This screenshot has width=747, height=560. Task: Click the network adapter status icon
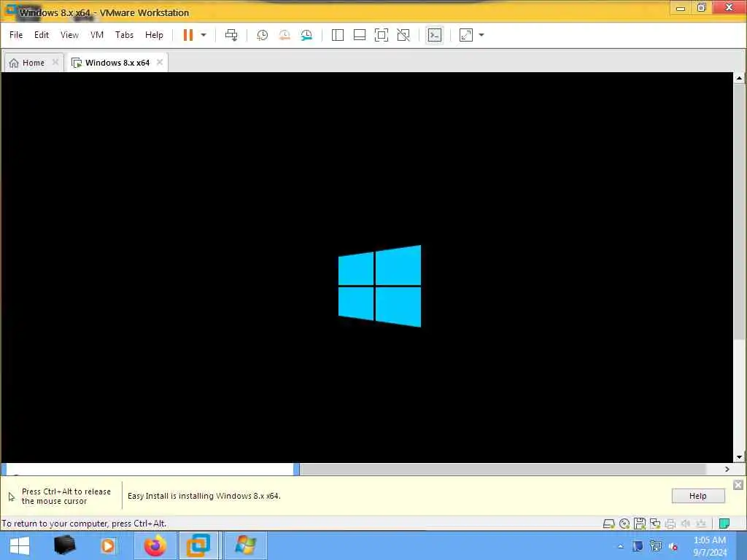click(655, 524)
